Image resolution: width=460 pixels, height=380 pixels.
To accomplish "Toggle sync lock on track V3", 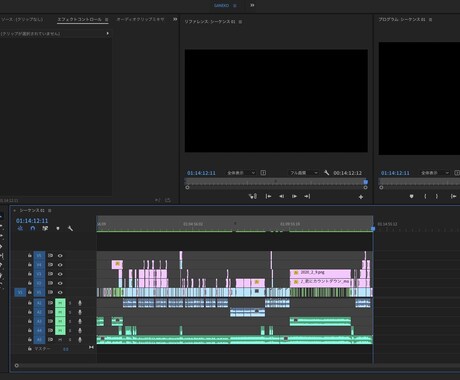I will click(50, 274).
